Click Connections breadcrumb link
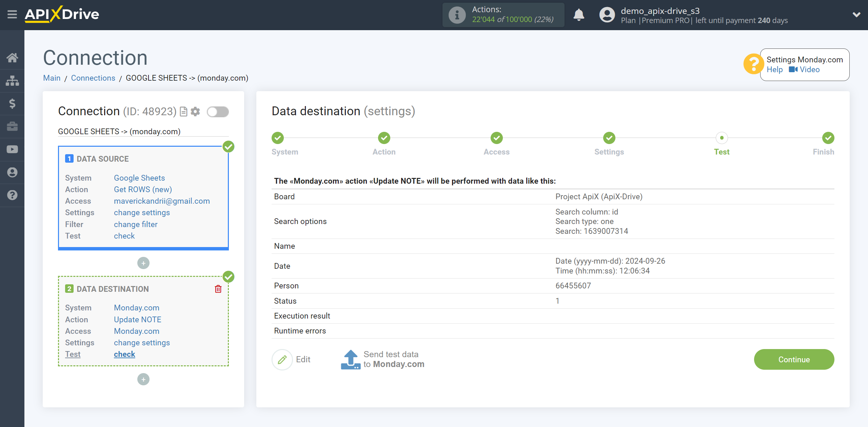868x427 pixels. [93, 78]
